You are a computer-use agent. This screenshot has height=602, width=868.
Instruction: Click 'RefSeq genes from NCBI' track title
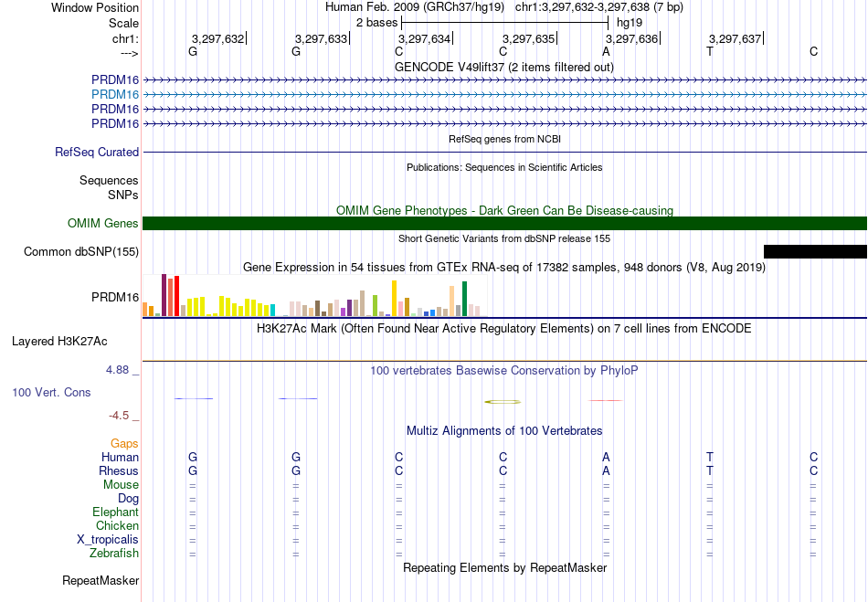point(505,140)
